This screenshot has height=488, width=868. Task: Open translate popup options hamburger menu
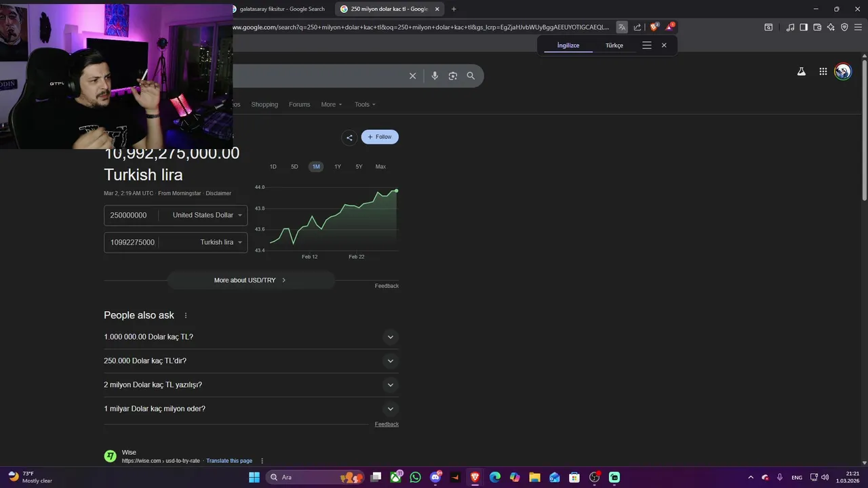[647, 45]
